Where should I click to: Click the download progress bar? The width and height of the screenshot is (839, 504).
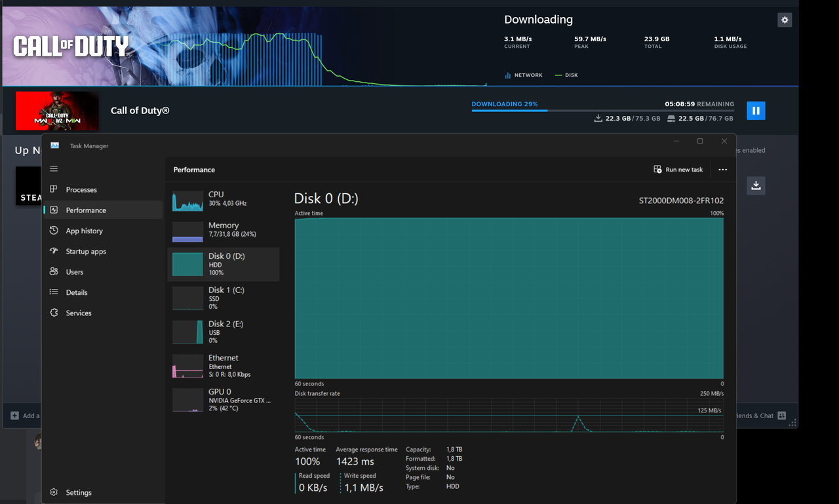click(602, 111)
